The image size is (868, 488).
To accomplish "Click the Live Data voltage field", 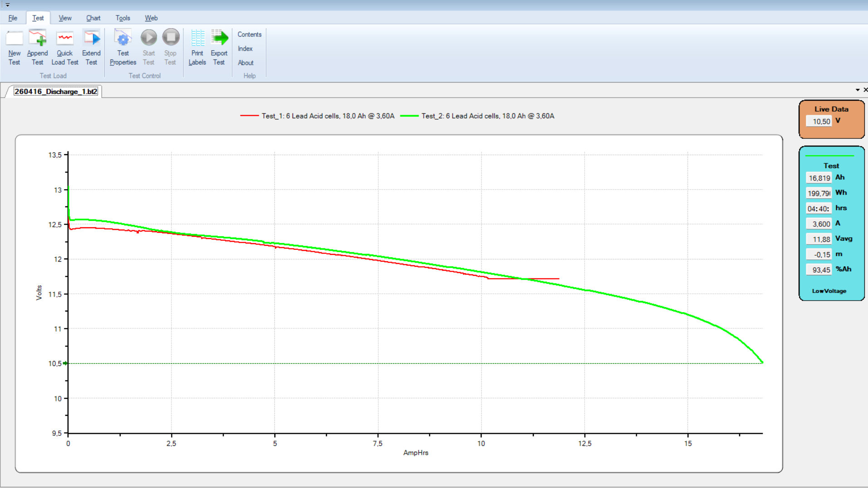I will 819,122.
